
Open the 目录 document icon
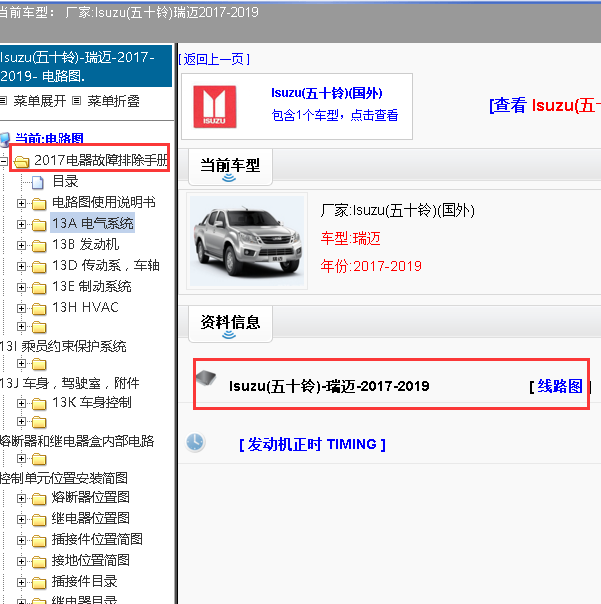(x=37, y=182)
